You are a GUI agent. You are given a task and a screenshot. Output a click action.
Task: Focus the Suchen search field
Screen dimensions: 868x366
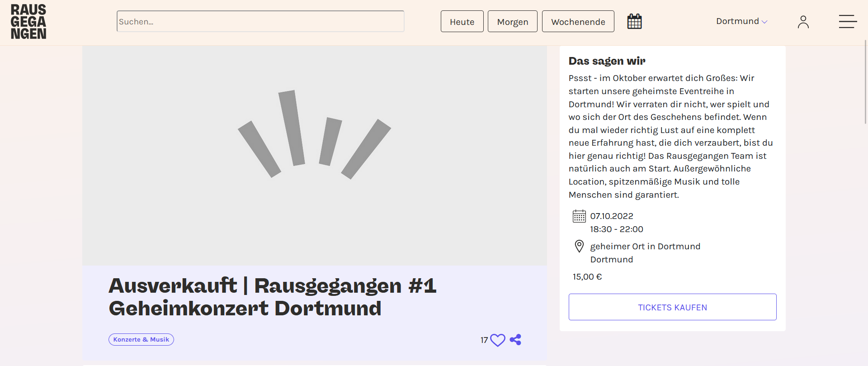(260, 21)
